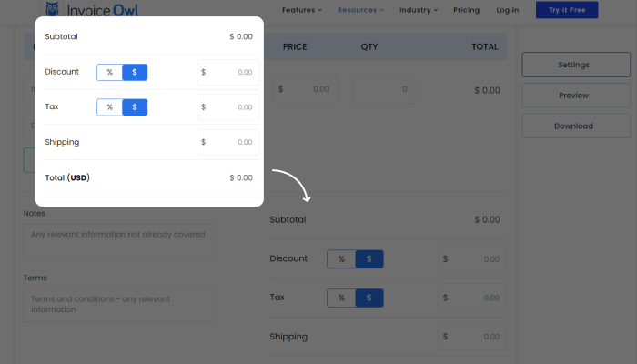Click the Invoice Owl logo icon
637x364 pixels.
pos(53,10)
